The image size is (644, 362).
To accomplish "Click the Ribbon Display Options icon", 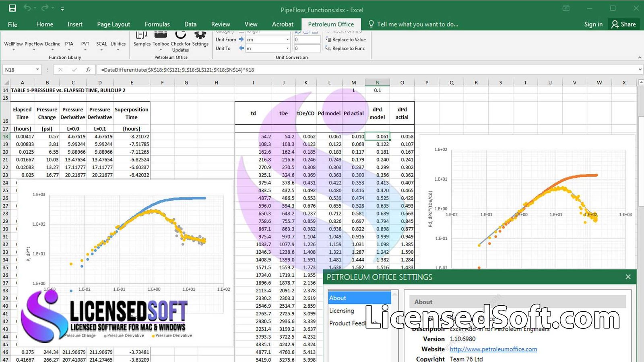I will point(566,8).
